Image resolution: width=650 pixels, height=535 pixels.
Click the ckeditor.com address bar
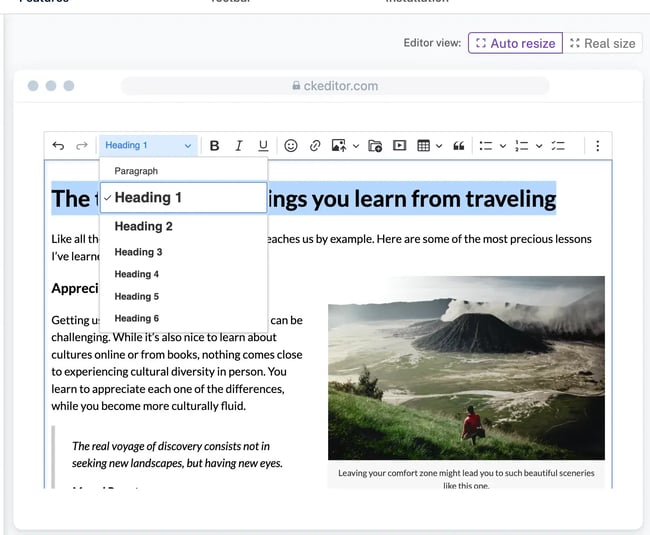(x=335, y=86)
